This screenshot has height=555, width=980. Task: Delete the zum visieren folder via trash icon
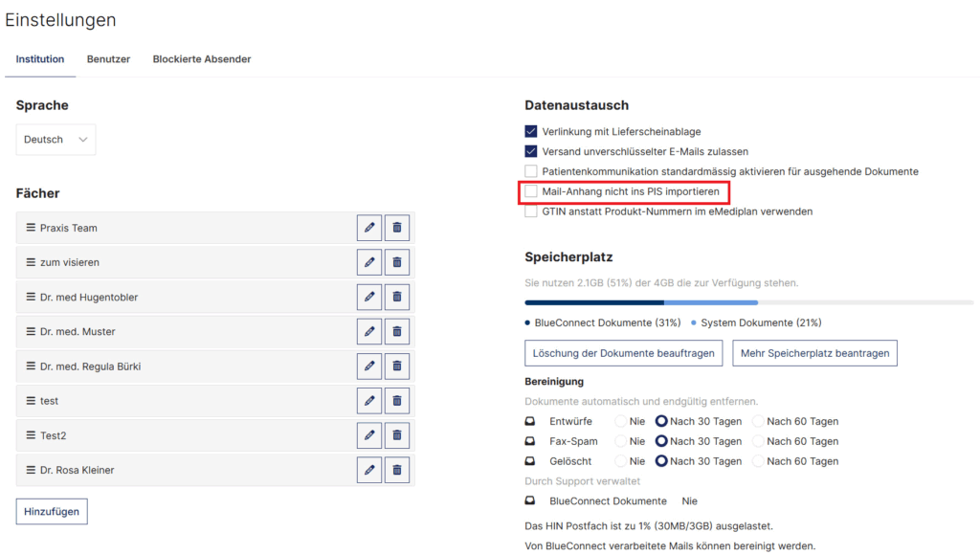click(x=397, y=262)
